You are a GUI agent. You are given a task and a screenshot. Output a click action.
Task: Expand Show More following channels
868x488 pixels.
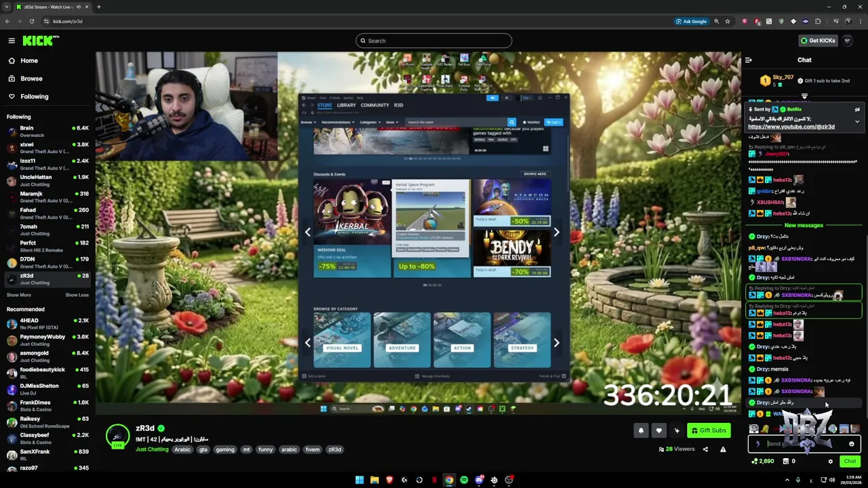point(19,295)
